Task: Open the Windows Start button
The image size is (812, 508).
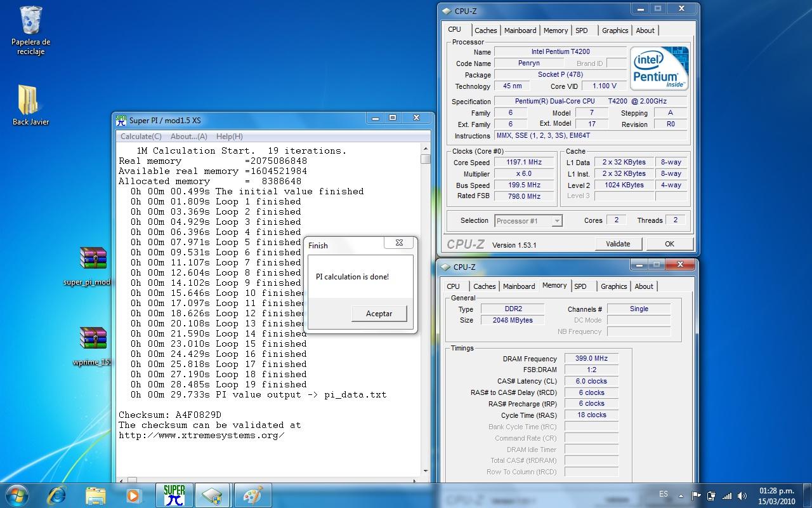Action: click(17, 495)
